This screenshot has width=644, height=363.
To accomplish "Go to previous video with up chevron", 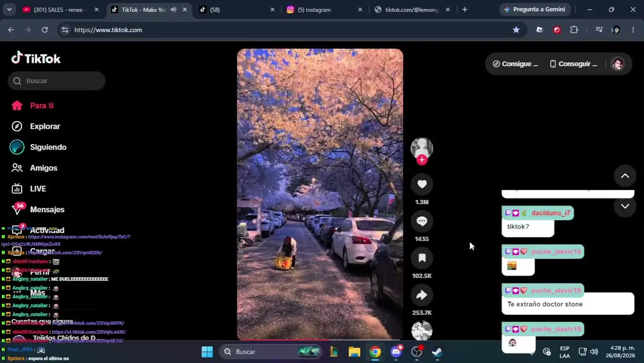I will tap(625, 176).
